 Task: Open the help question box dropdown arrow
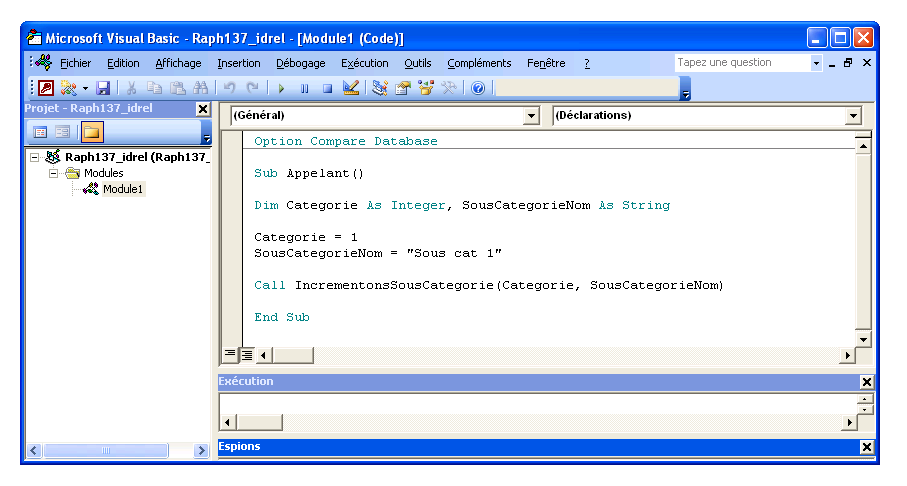tap(816, 63)
